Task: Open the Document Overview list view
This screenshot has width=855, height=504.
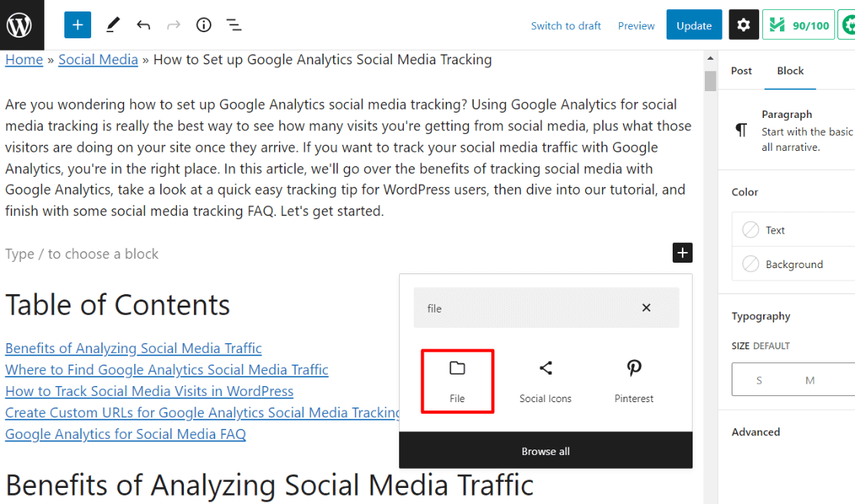Action: pyautogui.click(x=234, y=25)
